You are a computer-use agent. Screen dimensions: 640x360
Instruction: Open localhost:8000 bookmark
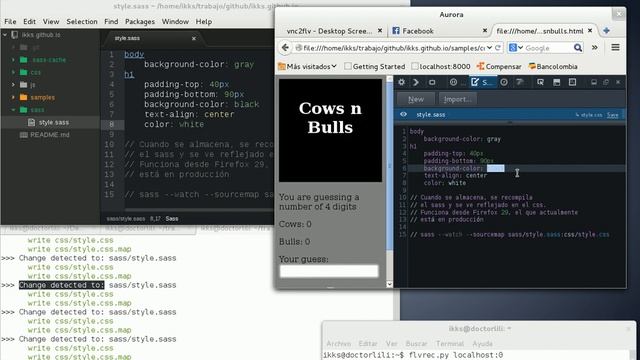tap(441, 66)
